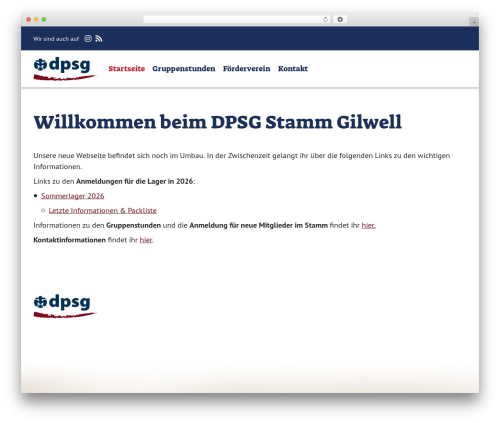Maximize the window with the green button

[x=44, y=20]
